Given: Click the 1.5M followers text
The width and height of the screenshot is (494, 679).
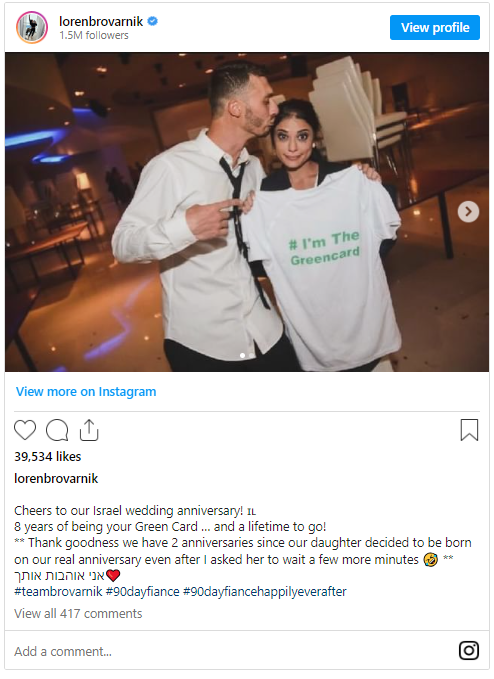Looking at the screenshot, I should pos(94,36).
